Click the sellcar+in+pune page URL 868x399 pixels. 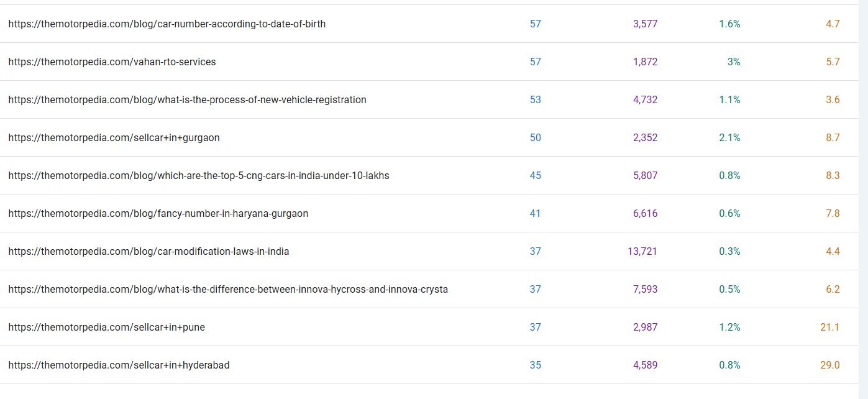pyautogui.click(x=106, y=327)
